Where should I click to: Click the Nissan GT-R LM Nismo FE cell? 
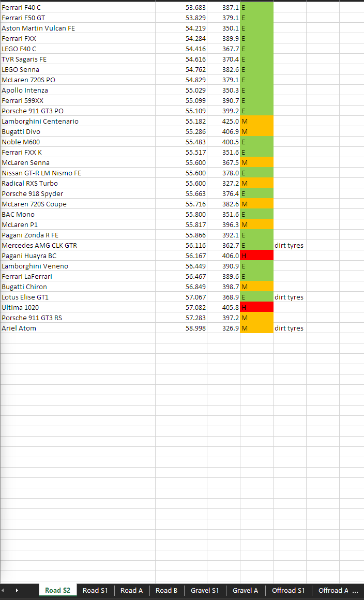pos(78,173)
